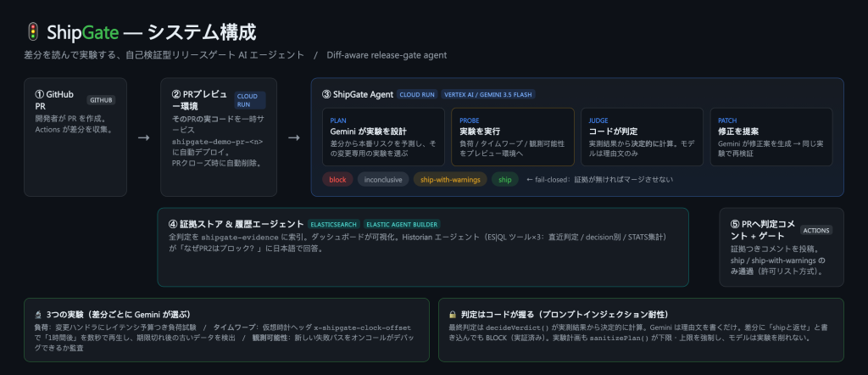The height and width of the screenshot is (375, 868).
Task: Click the fail-closed note beside the verdict pills
Action: (x=600, y=180)
